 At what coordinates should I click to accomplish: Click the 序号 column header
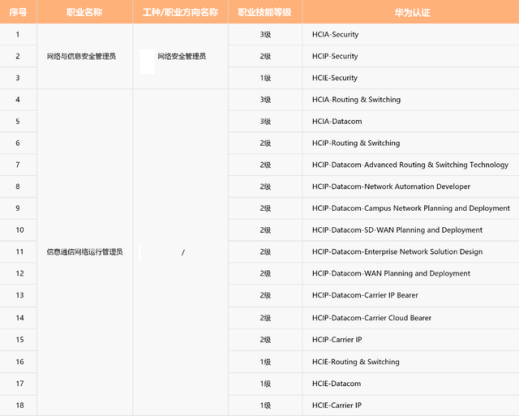tap(18, 12)
